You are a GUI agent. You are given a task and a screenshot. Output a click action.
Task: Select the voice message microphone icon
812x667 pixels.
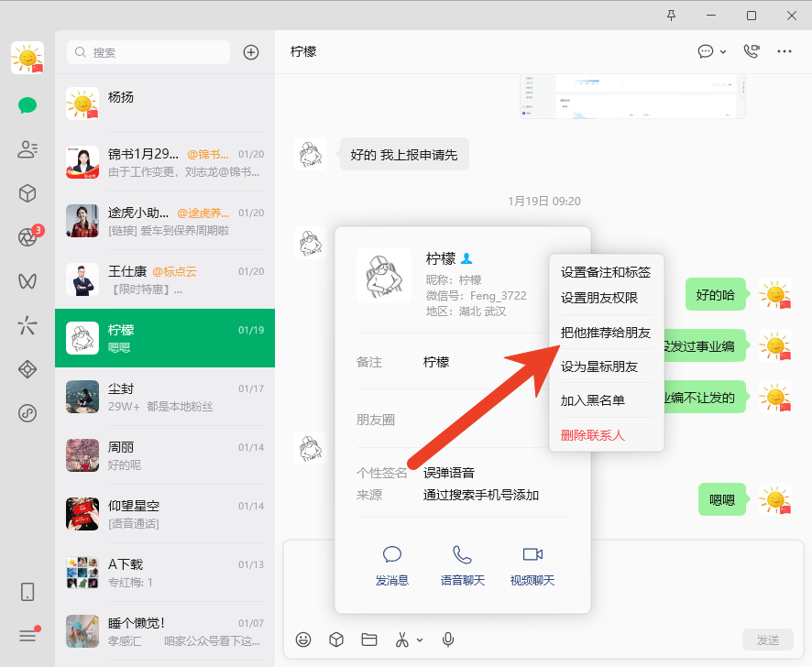coord(447,640)
